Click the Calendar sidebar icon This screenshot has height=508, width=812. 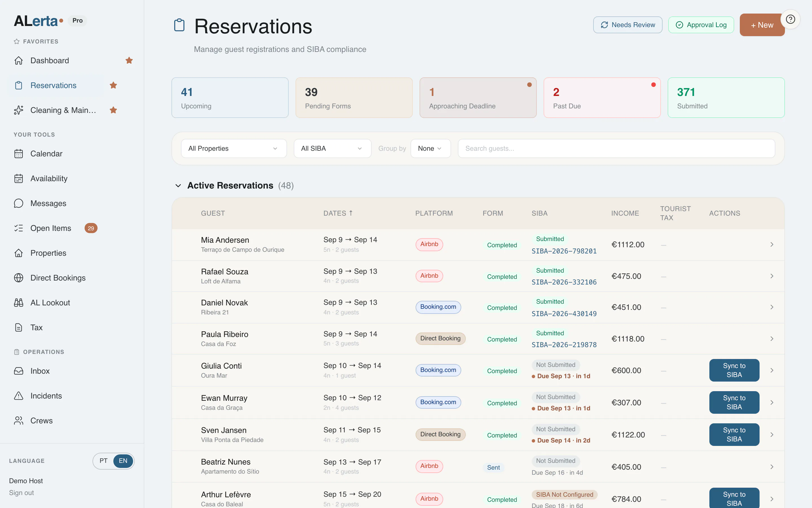(19, 154)
